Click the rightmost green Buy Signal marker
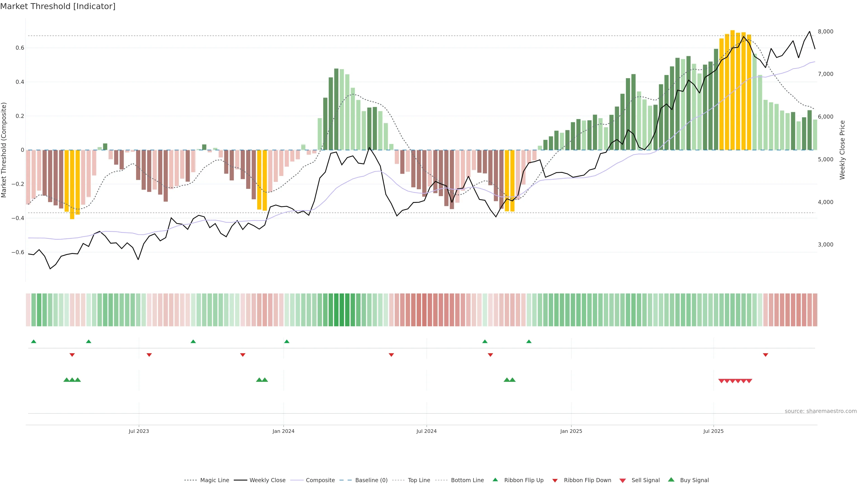The height and width of the screenshot is (488, 868). 512,380
